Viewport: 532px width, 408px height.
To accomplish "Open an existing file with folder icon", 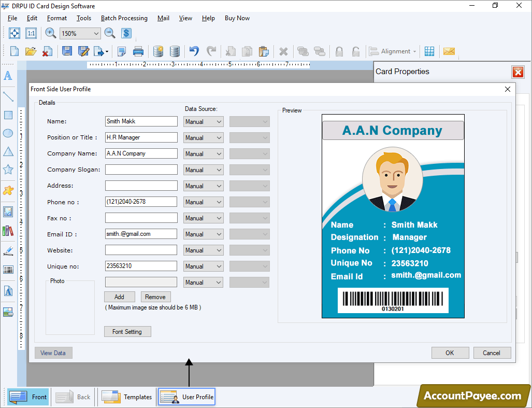I will (31, 51).
